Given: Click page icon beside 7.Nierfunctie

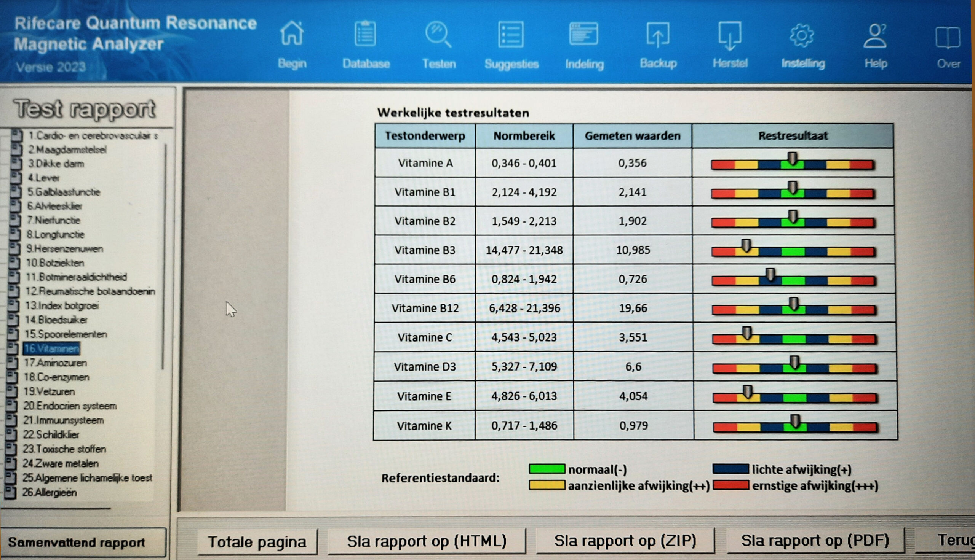Looking at the screenshot, I should coord(14,220).
